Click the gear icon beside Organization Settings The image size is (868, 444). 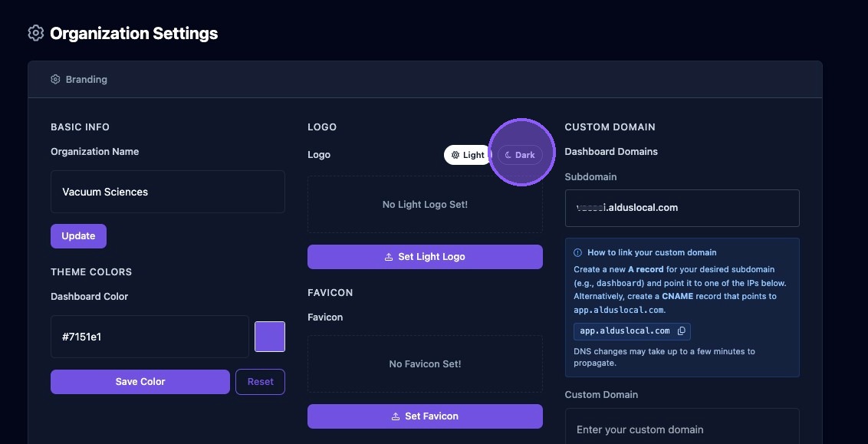(x=36, y=33)
